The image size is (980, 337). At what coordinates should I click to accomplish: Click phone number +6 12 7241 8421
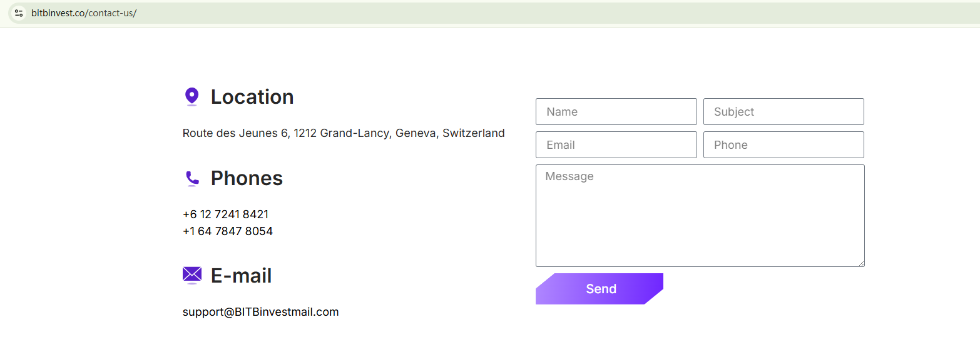click(x=225, y=214)
